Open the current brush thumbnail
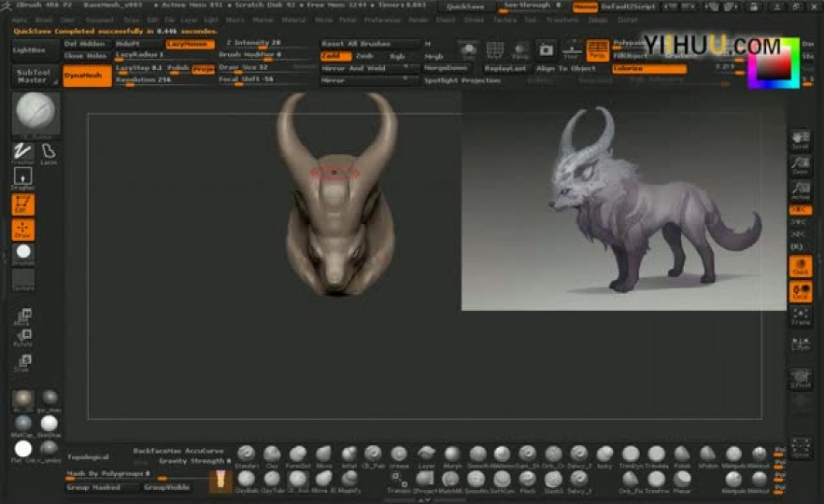The width and height of the screenshot is (824, 504). [36, 113]
